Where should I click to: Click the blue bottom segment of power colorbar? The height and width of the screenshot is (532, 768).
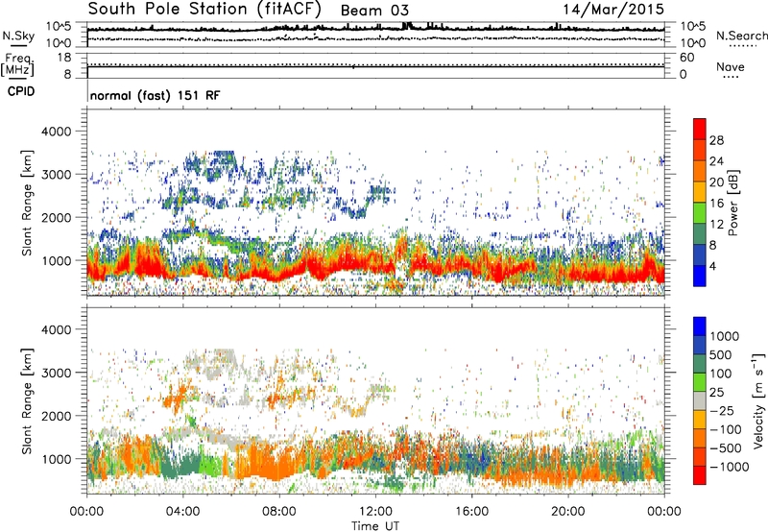point(700,276)
